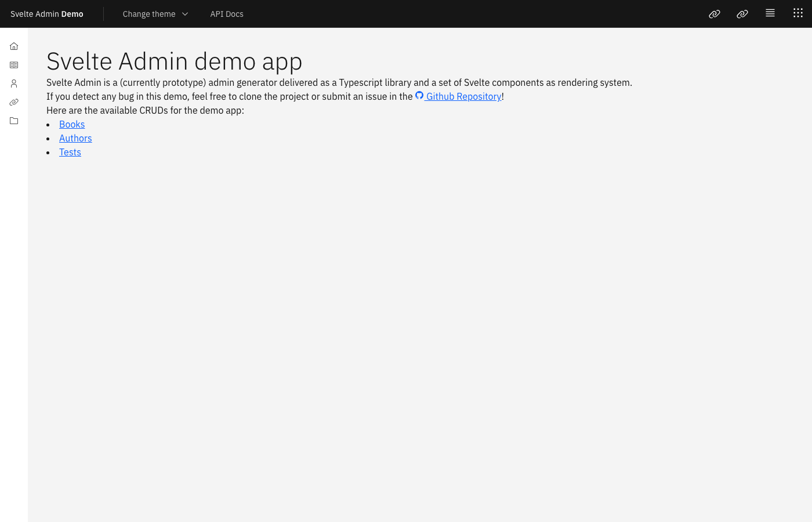
Task: Select the home icon in the sidebar
Action: pyautogui.click(x=14, y=46)
